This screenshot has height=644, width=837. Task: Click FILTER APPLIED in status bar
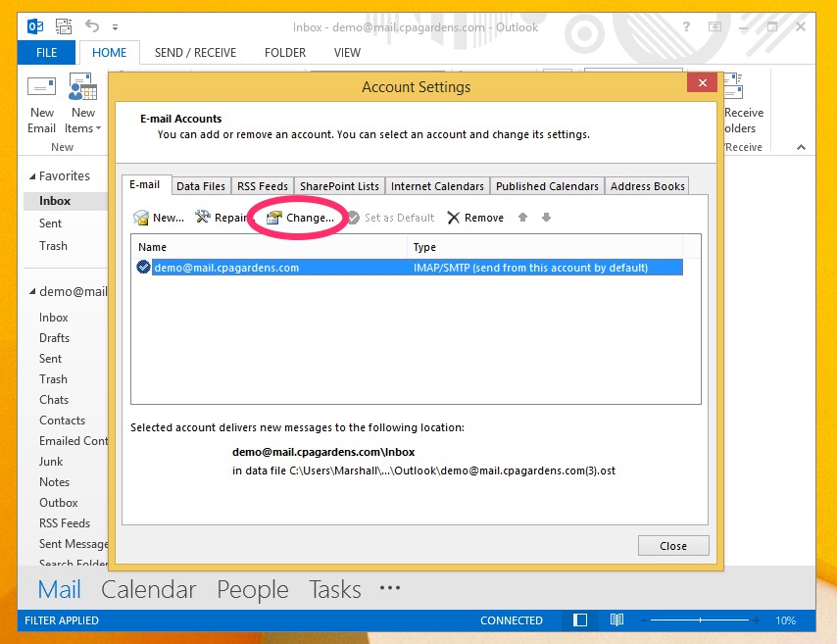point(62,620)
